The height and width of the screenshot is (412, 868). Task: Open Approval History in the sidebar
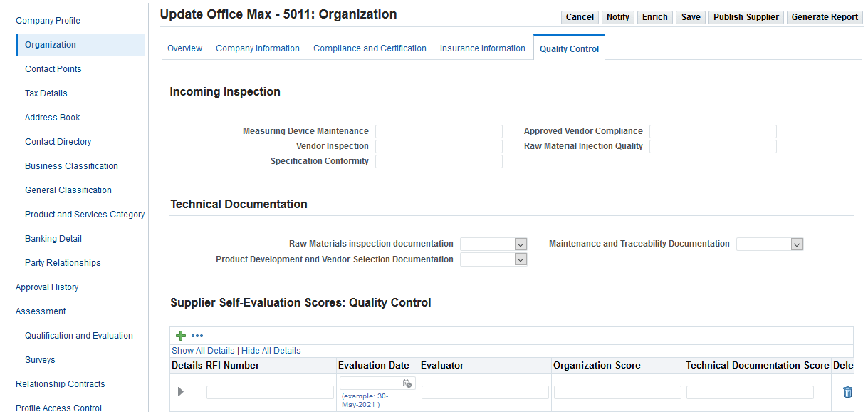pyautogui.click(x=47, y=287)
